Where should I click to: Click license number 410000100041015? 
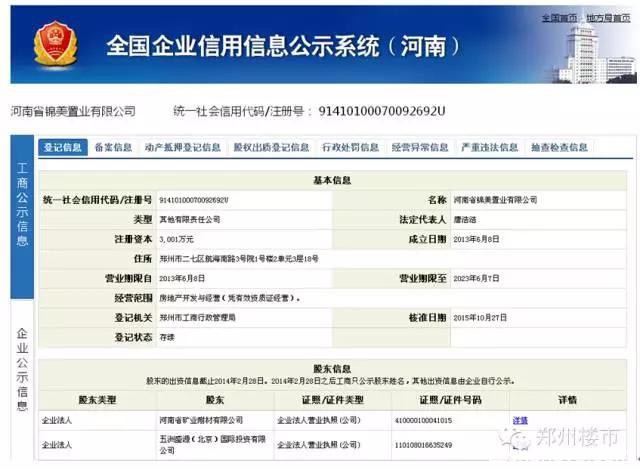423,420
